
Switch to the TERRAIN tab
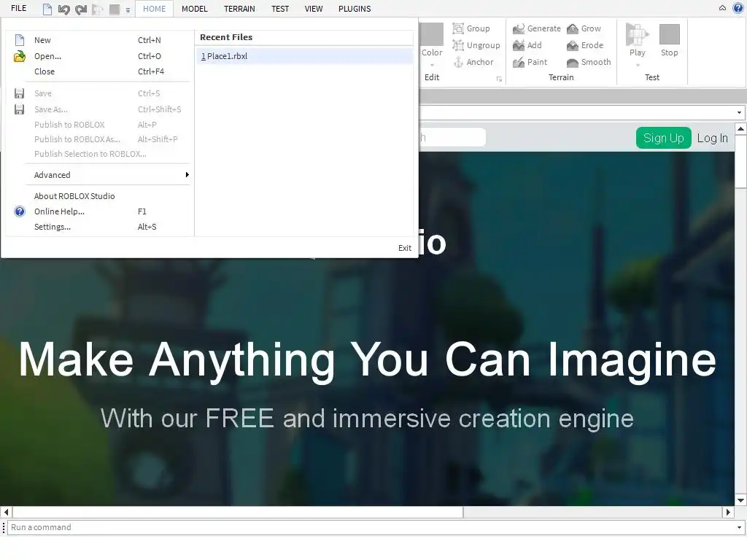239,9
